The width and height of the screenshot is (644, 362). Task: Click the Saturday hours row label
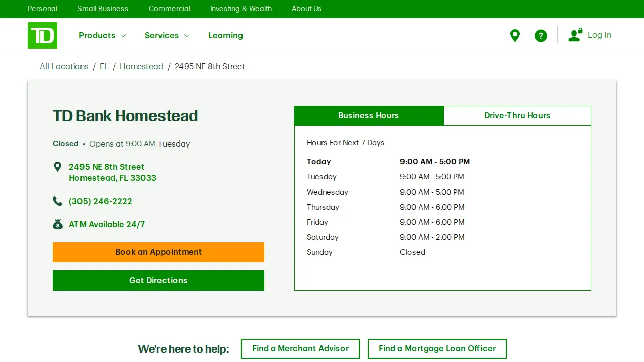pyautogui.click(x=323, y=237)
